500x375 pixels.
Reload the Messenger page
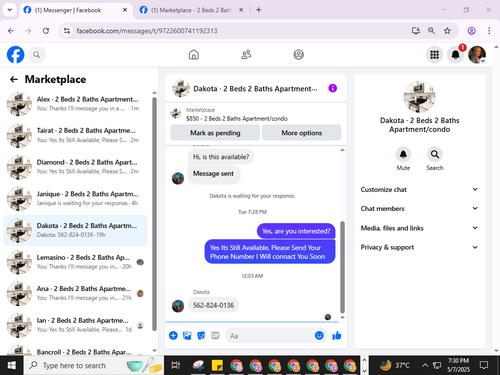pos(46,31)
